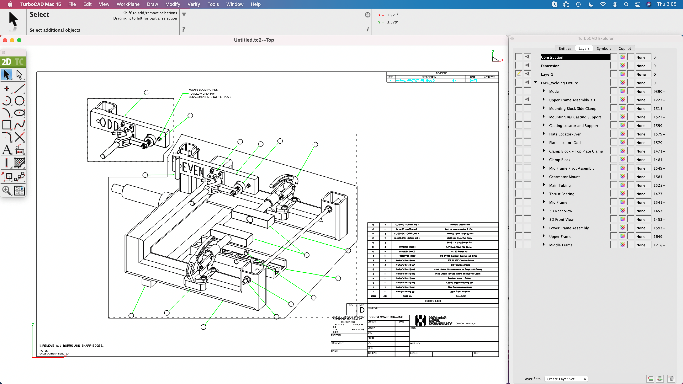The height and width of the screenshot is (384, 683).
Task: Expand the 3D Model View layer
Action: [544, 219]
